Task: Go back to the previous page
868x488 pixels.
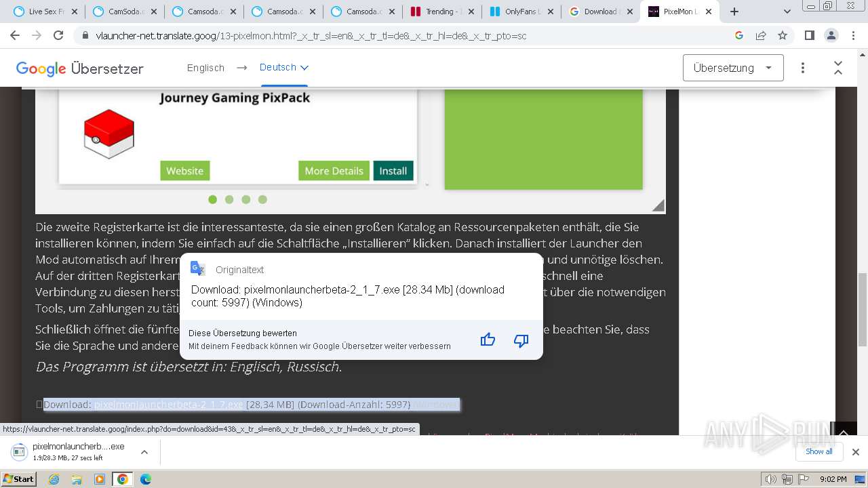Action: click(16, 35)
